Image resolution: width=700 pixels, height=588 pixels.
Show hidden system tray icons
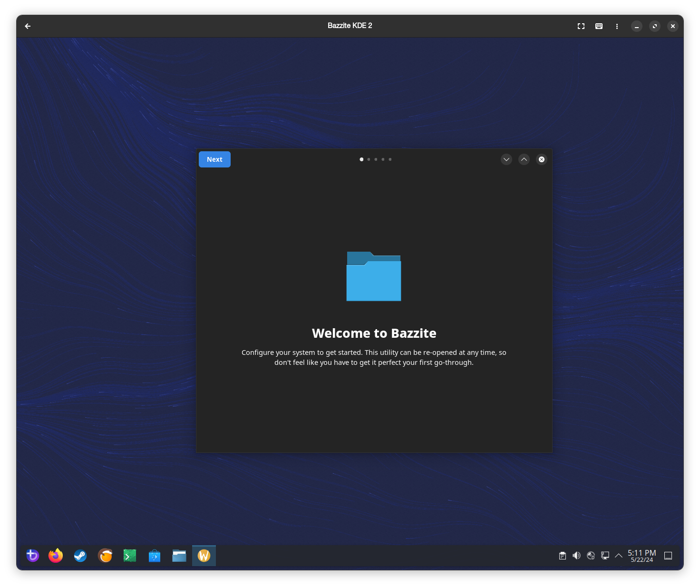619,555
